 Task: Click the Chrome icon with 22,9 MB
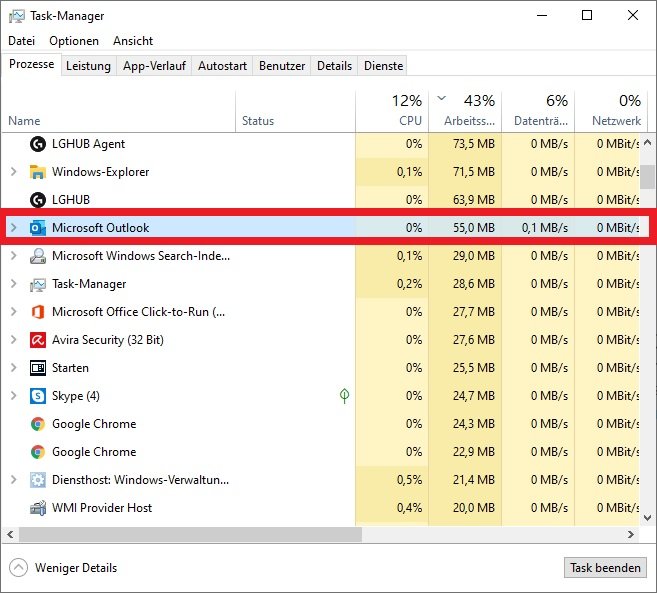click(x=38, y=452)
